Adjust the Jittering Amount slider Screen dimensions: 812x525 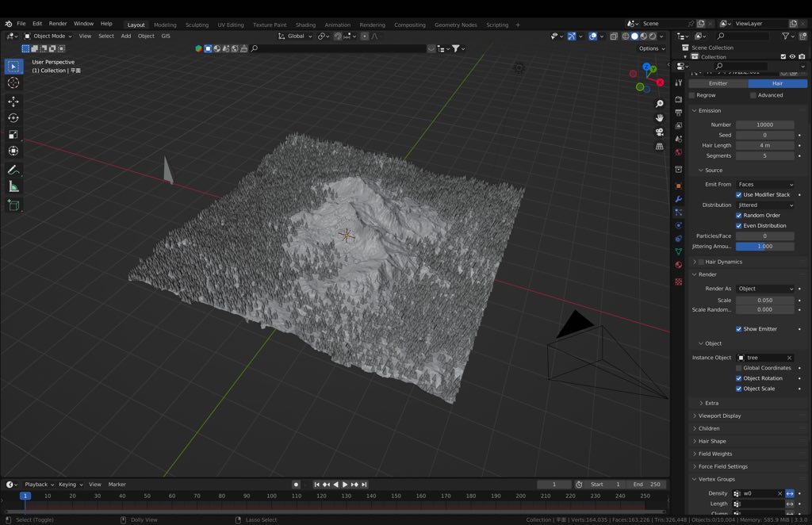764,246
